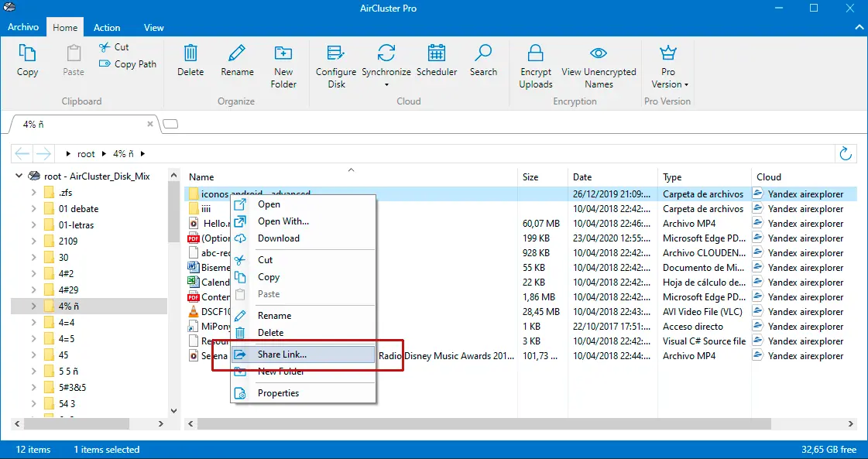
Task: Choose Properties in context menu
Action: pos(304,393)
